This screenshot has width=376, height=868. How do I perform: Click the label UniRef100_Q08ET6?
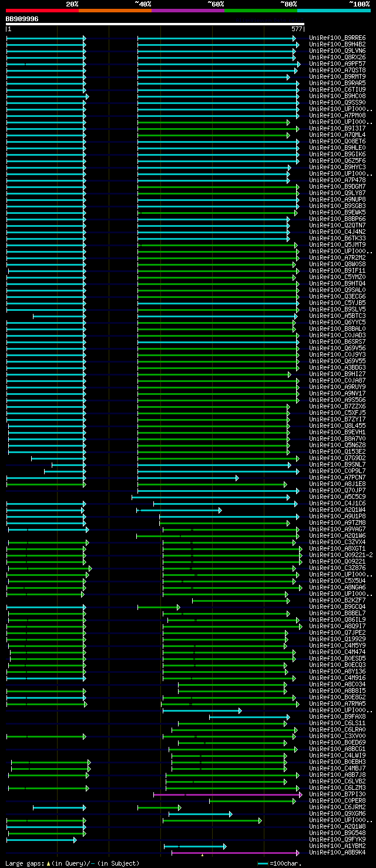[x=337, y=142]
